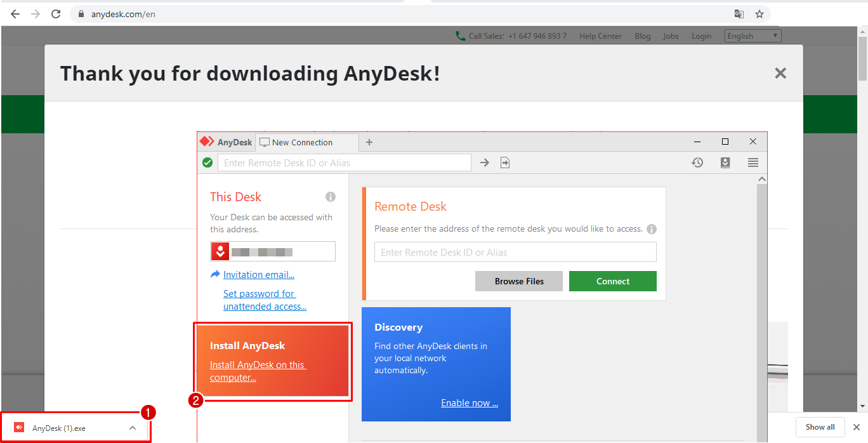
Task: Click the Enable now link in Discovery
Action: pos(470,403)
